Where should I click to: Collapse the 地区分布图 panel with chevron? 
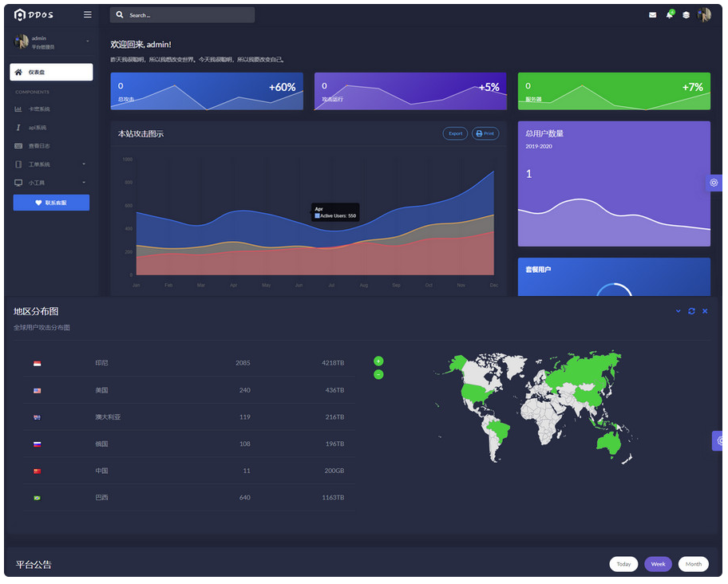click(x=679, y=311)
